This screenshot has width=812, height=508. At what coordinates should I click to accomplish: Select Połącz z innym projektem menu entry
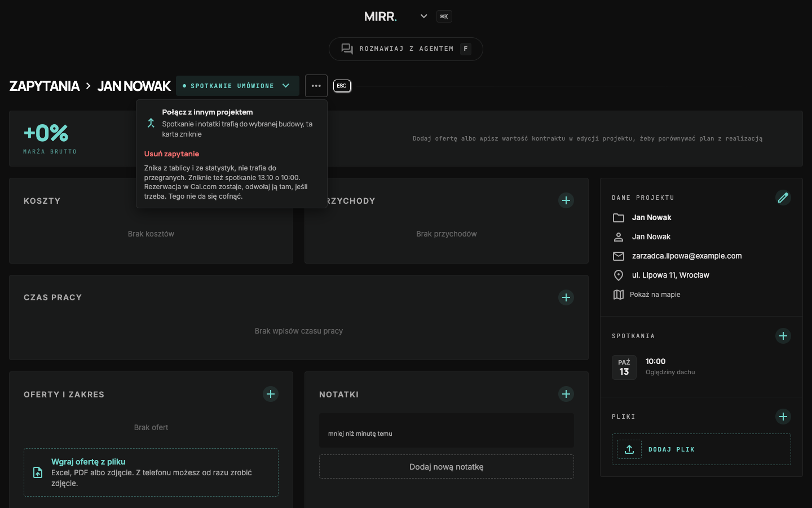[232, 123]
